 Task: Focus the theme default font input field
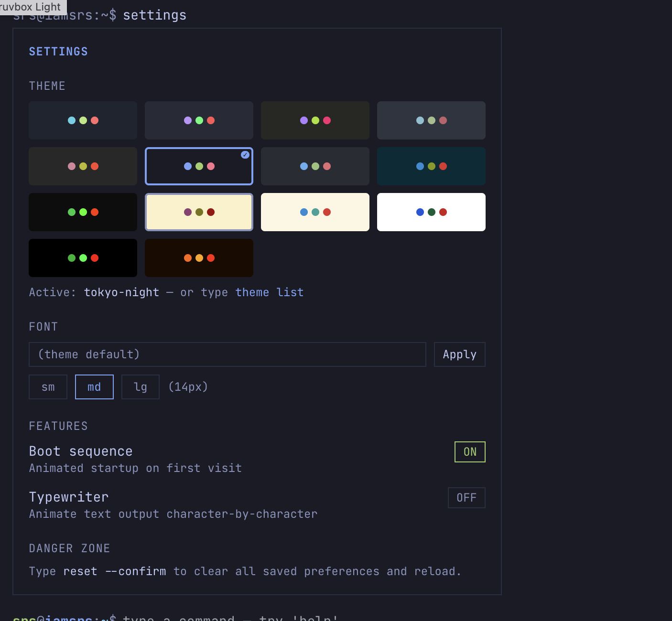227,354
